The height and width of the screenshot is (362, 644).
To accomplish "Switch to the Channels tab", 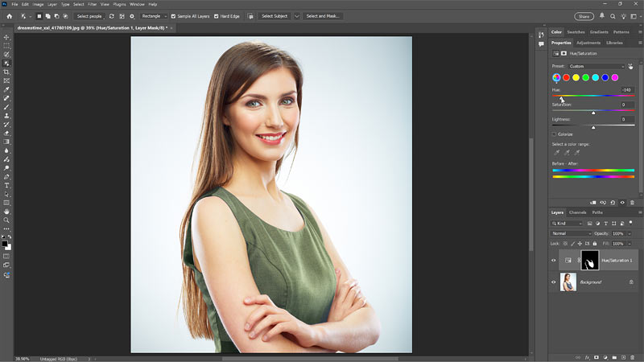I will (x=577, y=212).
